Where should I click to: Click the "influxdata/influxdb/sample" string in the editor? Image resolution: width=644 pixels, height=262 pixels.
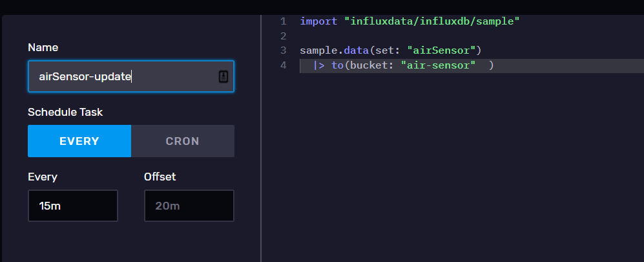coord(432,21)
